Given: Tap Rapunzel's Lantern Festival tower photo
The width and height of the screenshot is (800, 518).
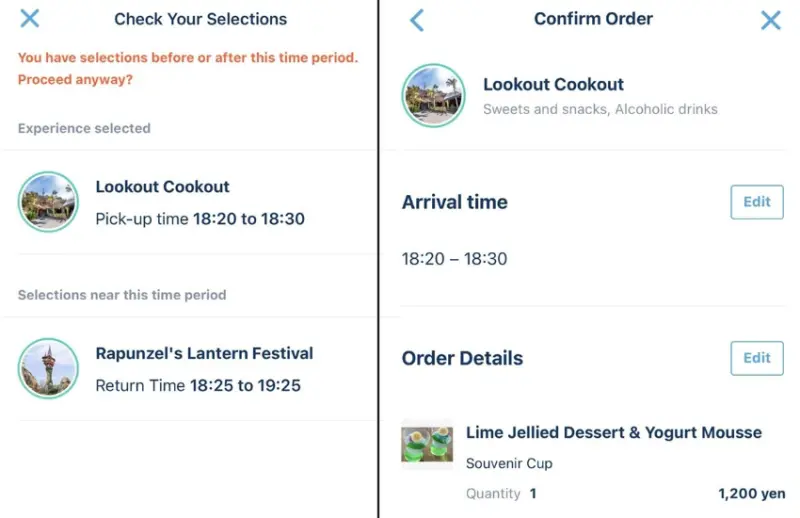Looking at the screenshot, I should (x=48, y=368).
